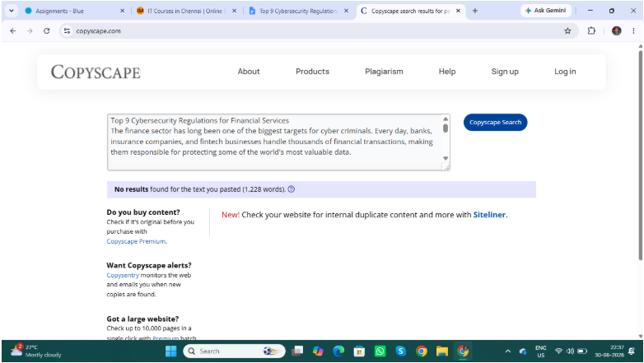
Task: Open Task View from the taskbar
Action: coord(297,351)
